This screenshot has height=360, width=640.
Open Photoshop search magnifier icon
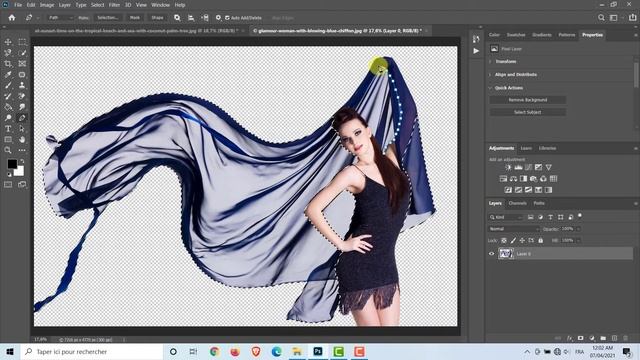pyautogui.click(x=601, y=18)
